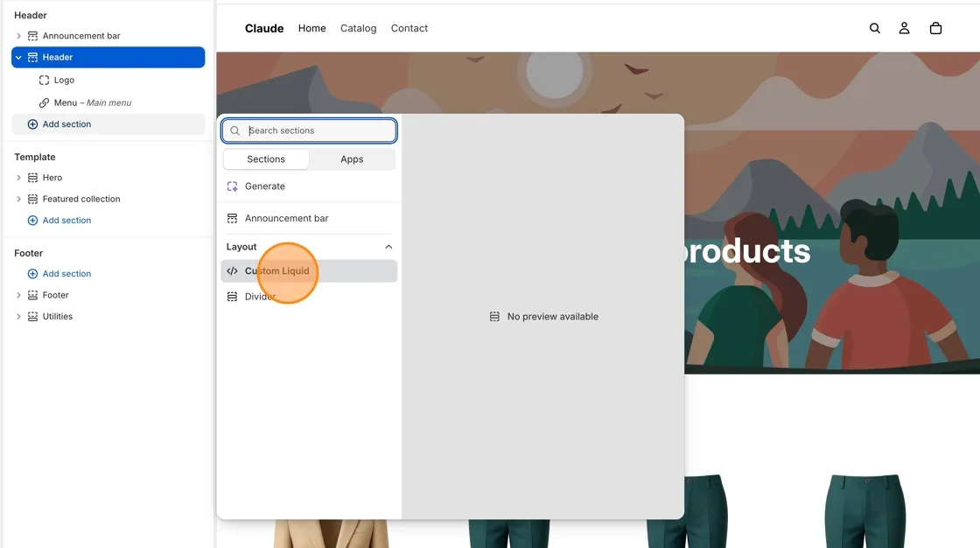Click the Utilities section icon
The width and height of the screenshot is (980, 548).
(x=32, y=317)
